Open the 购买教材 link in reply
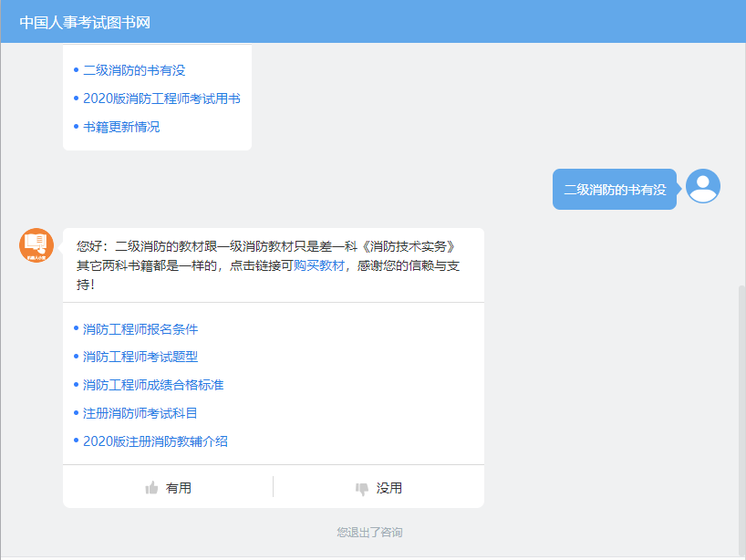This screenshot has height=560, width=746. click(319, 265)
